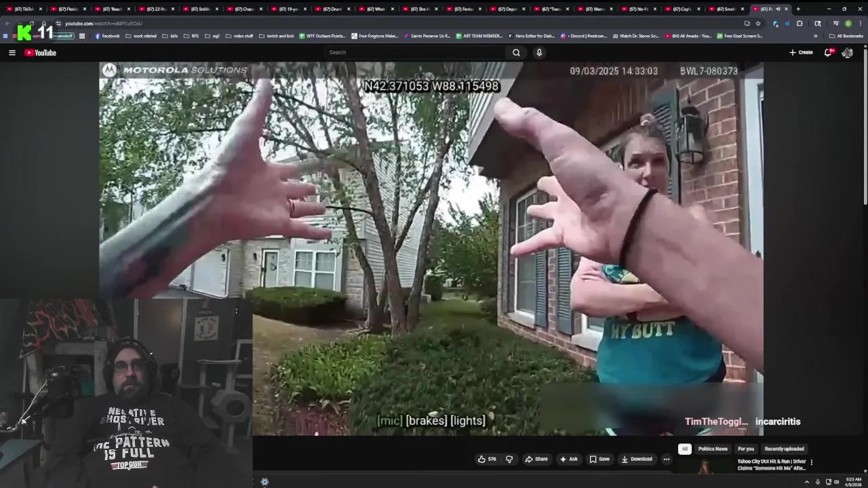Viewport: 868px width, 488px height.
Task: Open the taskbar volume icon
Action: click(x=836, y=482)
